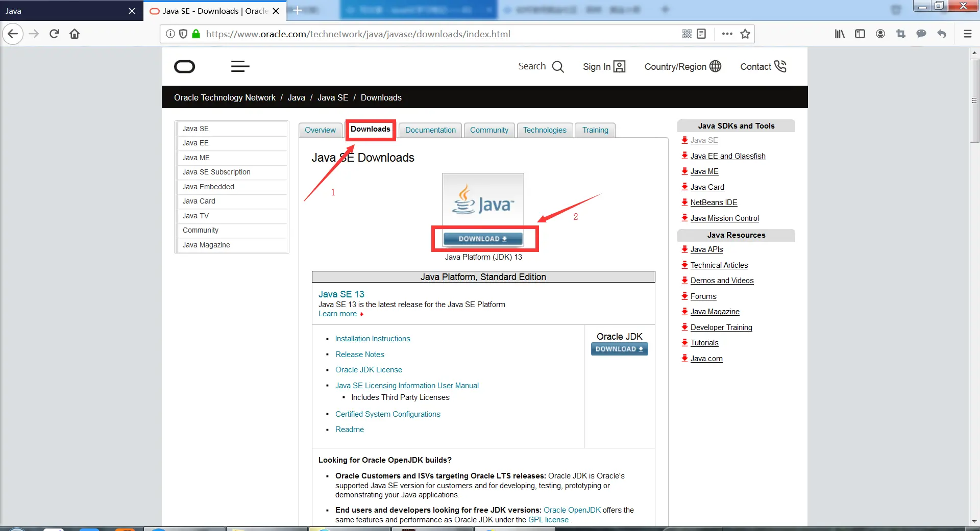Click the crop screenshot toolbar icon
The width and height of the screenshot is (980, 531).
coord(901,34)
